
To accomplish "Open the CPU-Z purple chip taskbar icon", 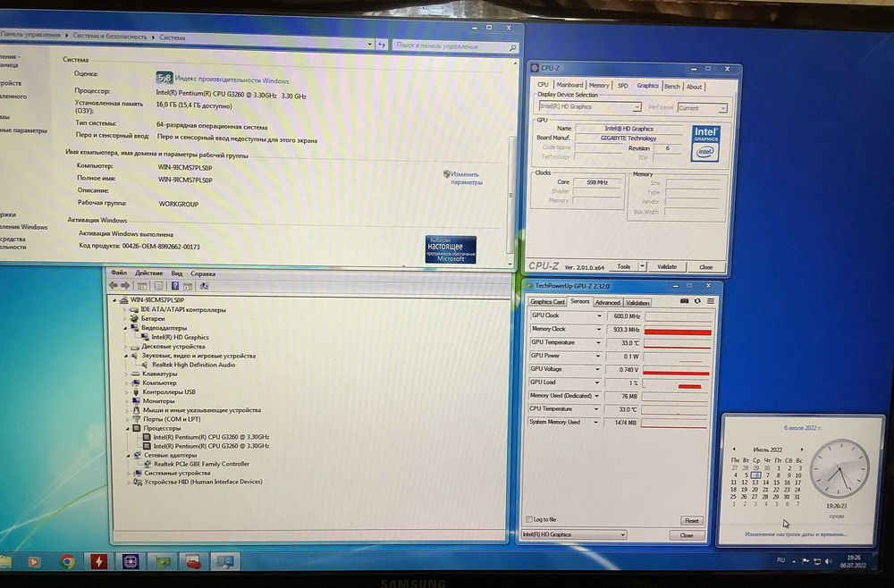I will (131, 562).
